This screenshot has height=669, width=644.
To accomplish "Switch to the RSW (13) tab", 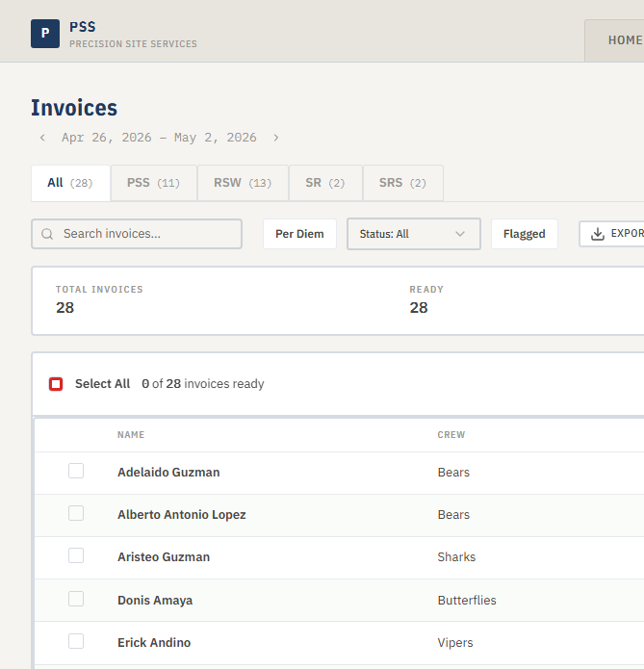I will tap(243, 183).
